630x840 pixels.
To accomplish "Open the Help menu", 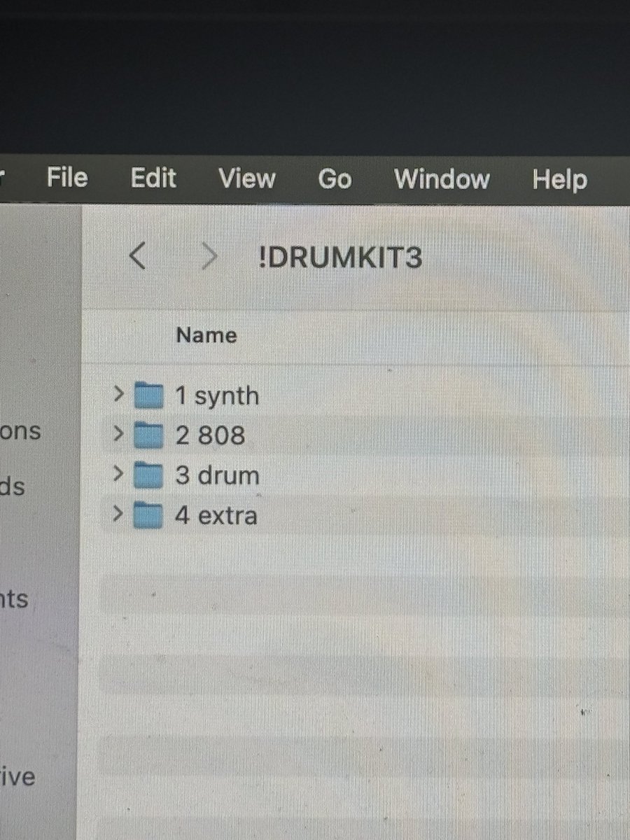I will [x=559, y=179].
